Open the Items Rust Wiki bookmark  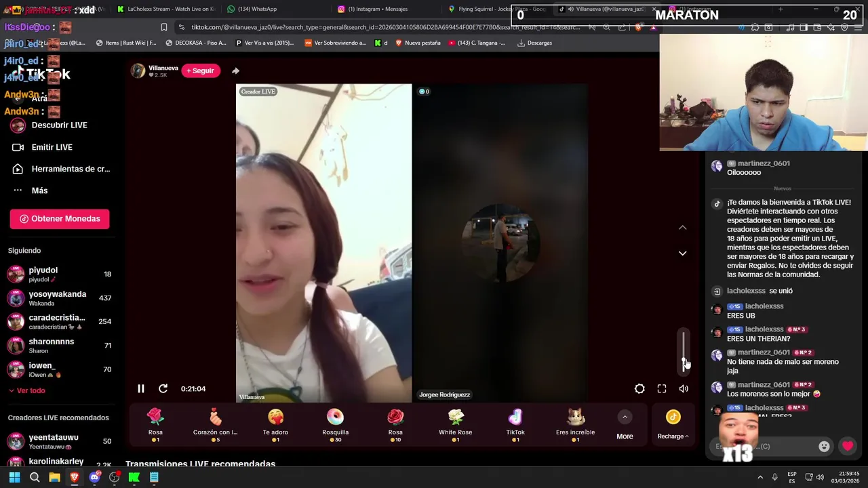pos(126,43)
